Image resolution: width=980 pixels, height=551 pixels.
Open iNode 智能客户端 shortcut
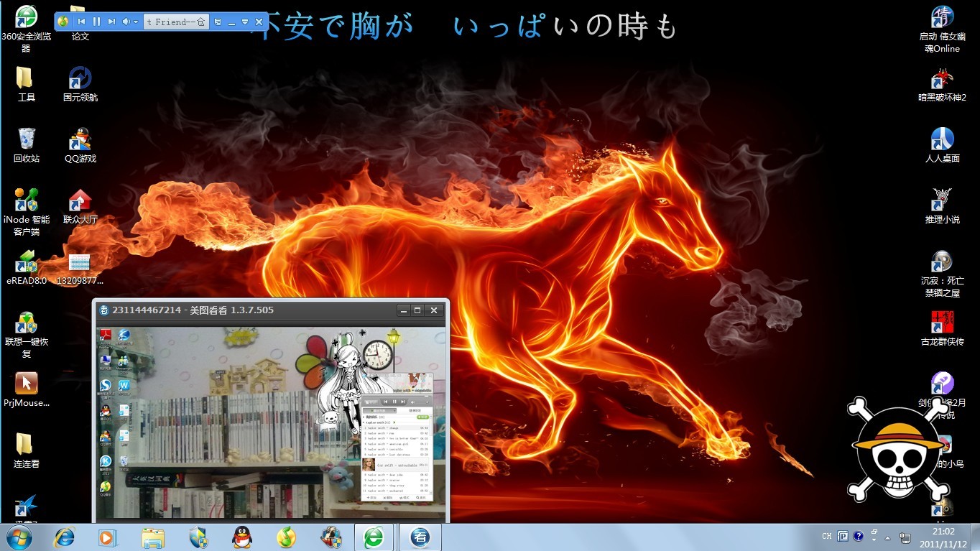27,212
